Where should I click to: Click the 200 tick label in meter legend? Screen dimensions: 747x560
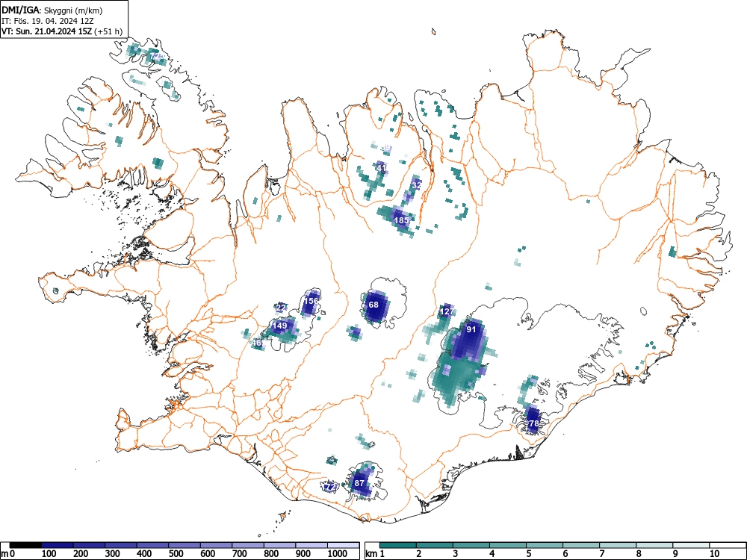click(81, 554)
